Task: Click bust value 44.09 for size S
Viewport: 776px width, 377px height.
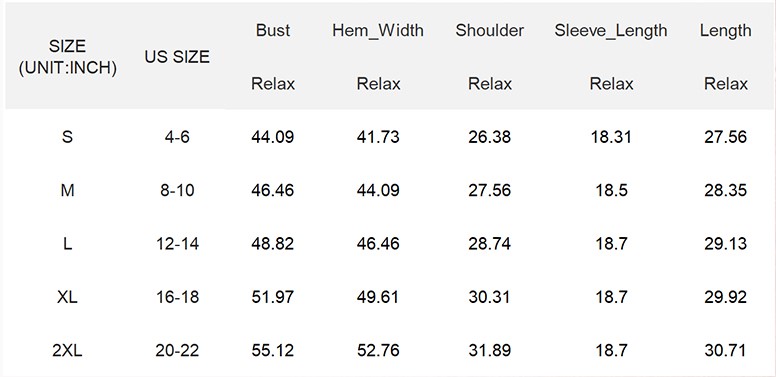Action: 273,137
